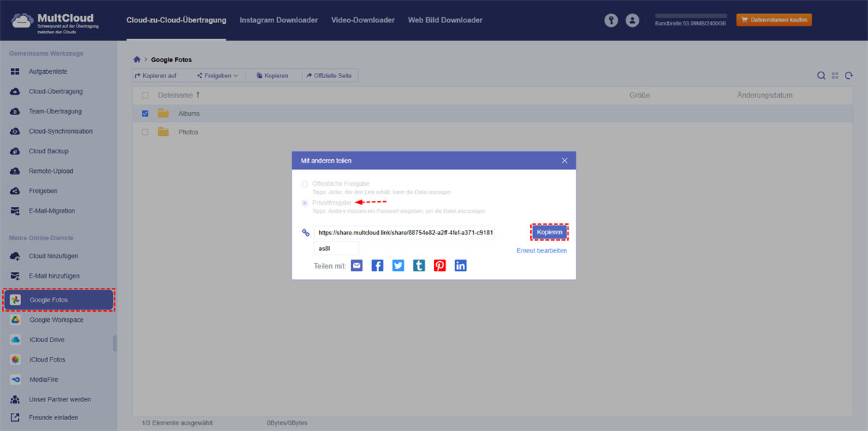The width and height of the screenshot is (868, 431).
Task: Select Google Fotos service
Action: [x=59, y=299]
